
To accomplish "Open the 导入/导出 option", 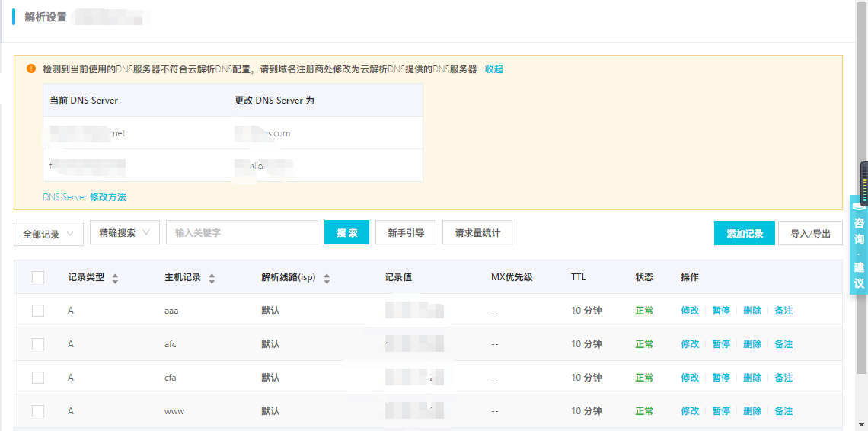I will point(810,233).
